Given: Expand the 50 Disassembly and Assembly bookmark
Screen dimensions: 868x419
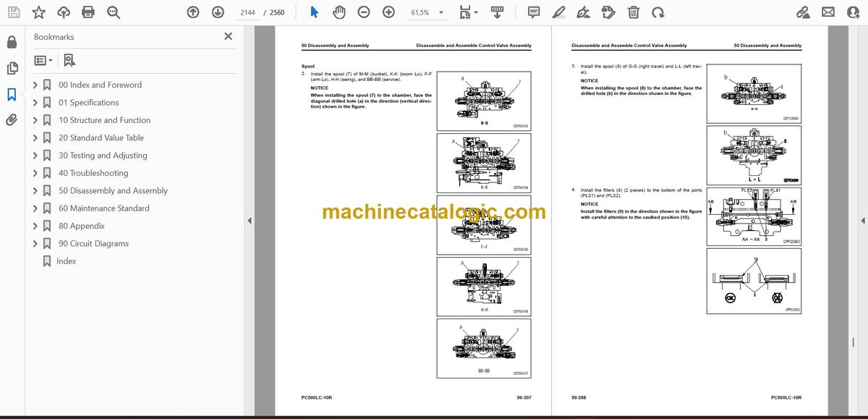Looking at the screenshot, I should pos(35,191).
